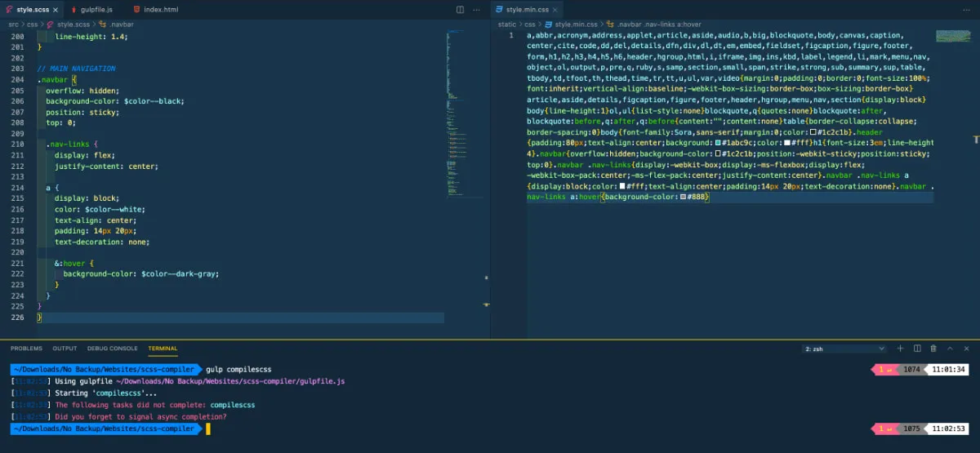Open the gulpfile.js tab
The height and width of the screenshot is (453, 980).
coord(95,10)
